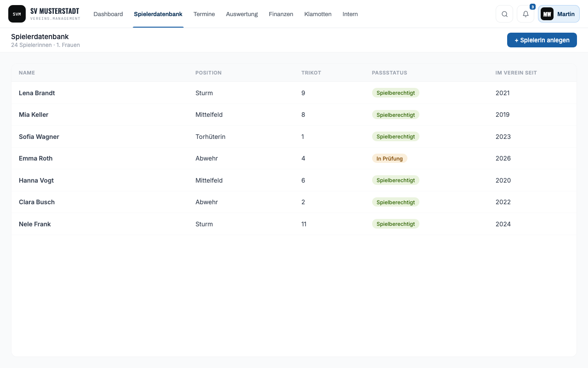Open the search magnifier icon

[x=504, y=14]
